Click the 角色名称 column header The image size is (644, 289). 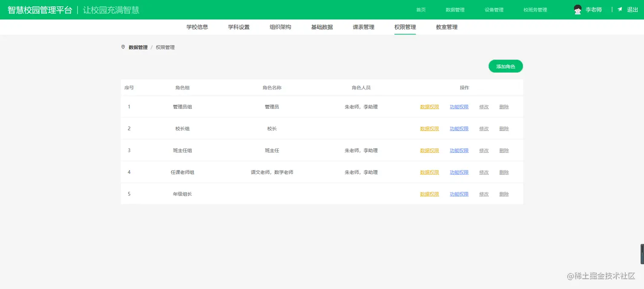272,88
